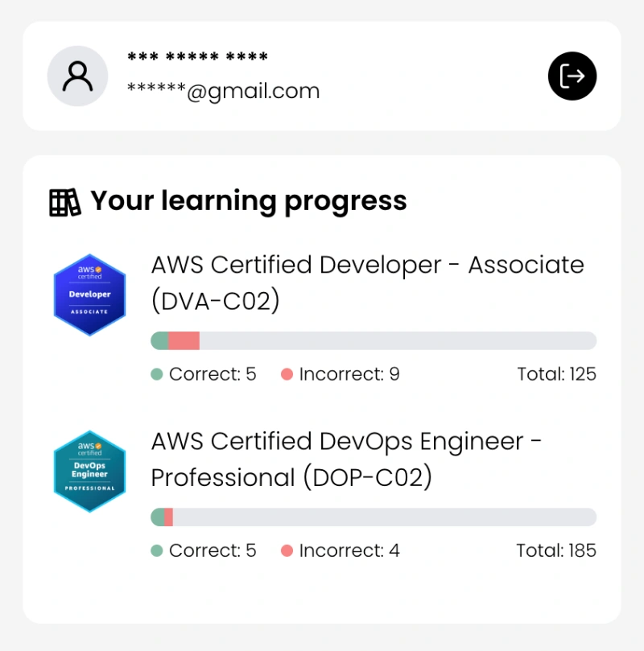Click the logout arrow button
Image resolution: width=644 pixels, height=651 pixels.
572,76
